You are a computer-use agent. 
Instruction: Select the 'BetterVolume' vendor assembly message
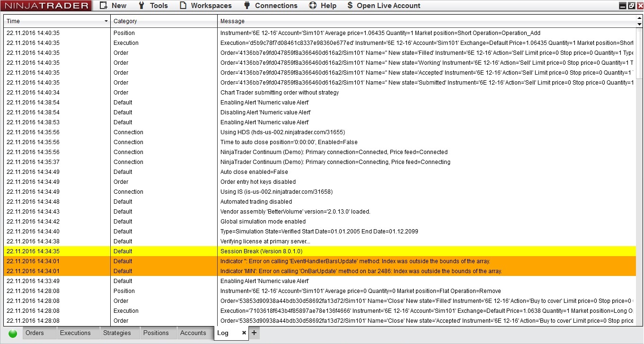point(295,212)
